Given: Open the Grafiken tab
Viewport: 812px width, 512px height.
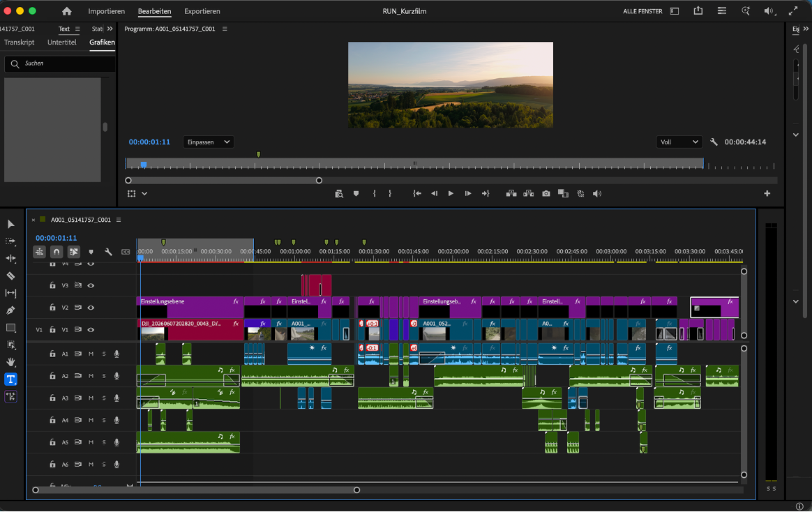Looking at the screenshot, I should pos(102,43).
